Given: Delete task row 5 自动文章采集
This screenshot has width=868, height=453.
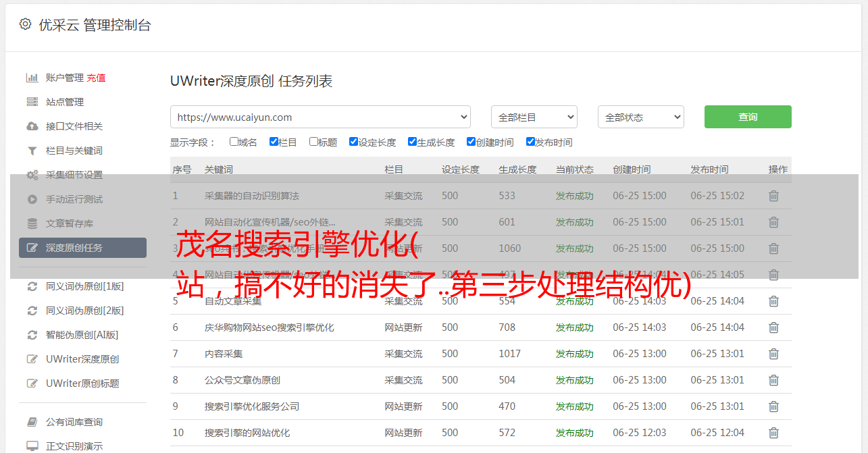Looking at the screenshot, I should pos(774,301).
